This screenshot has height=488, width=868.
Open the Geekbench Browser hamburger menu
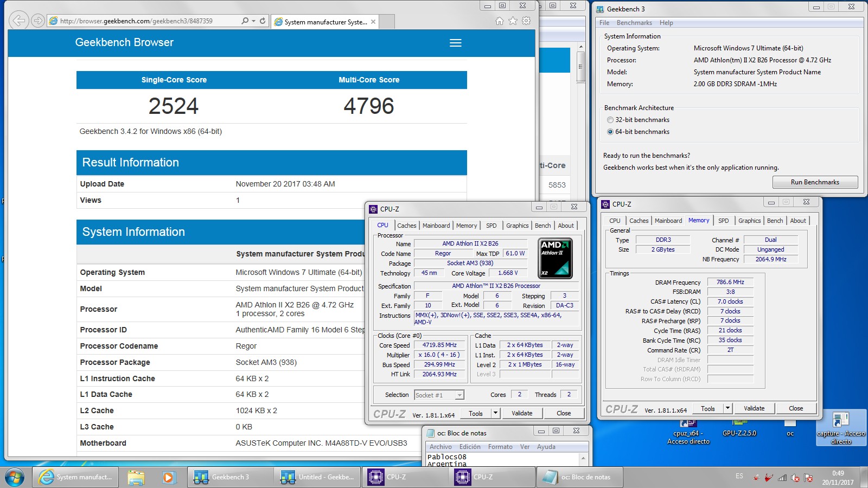point(456,43)
